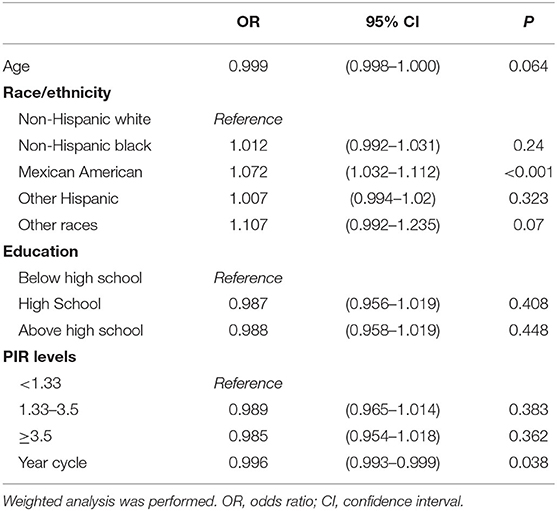Select the High School row label
Image resolution: width=557 pixels, height=511 pixels.
click(x=60, y=304)
